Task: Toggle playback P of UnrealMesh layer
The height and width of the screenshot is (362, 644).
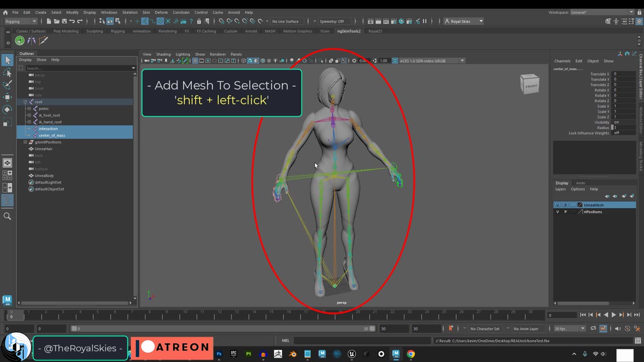Action: pos(566,205)
